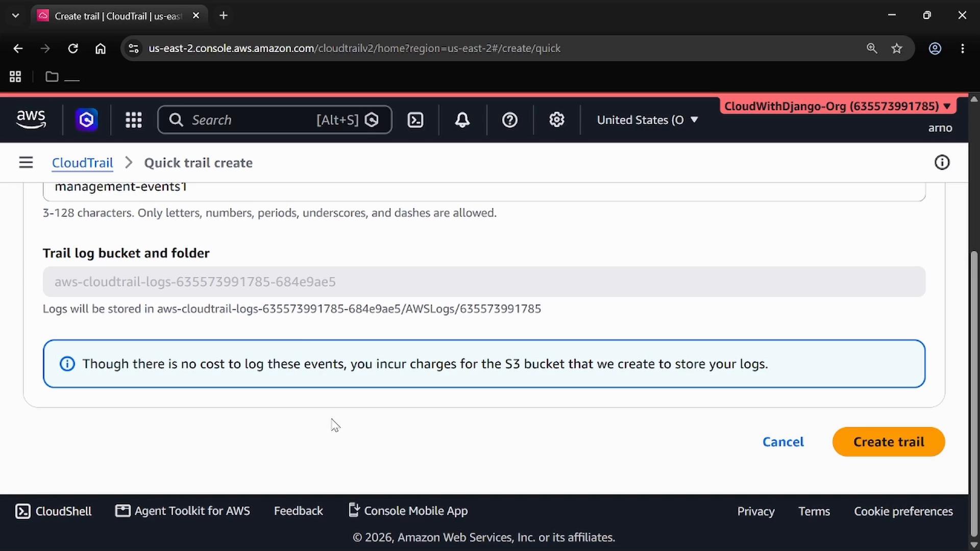The height and width of the screenshot is (551, 980).
Task: Open the help question mark menu
Action: click(510, 120)
